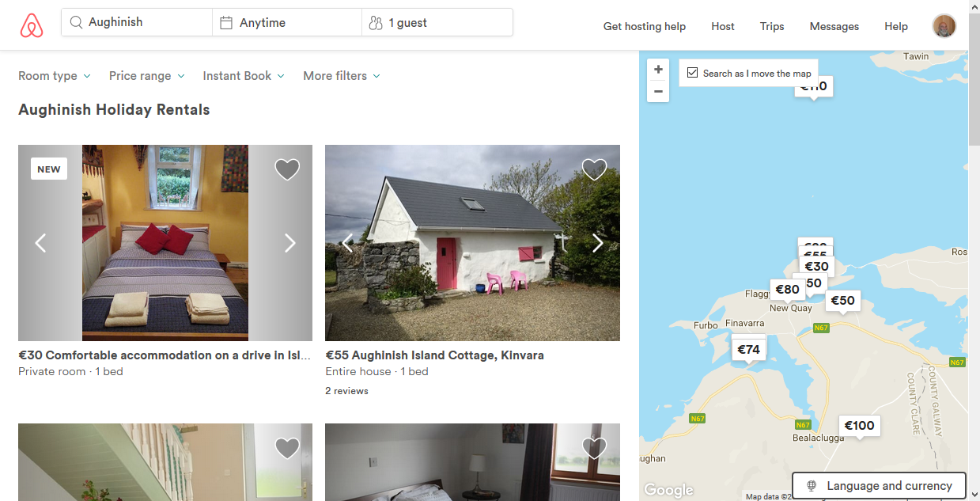Click the Airbnb logo icon
980x501 pixels.
tap(32, 25)
